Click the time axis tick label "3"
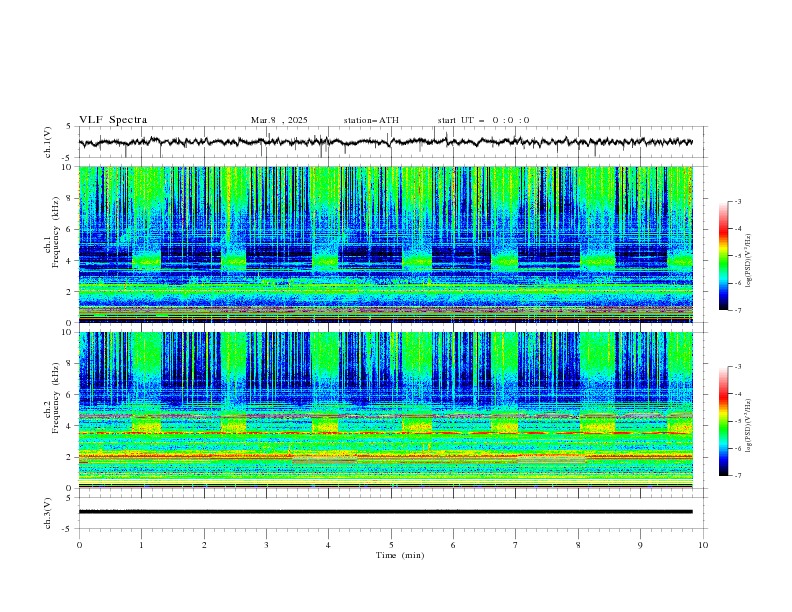The width and height of the screenshot is (792, 612). point(267,545)
